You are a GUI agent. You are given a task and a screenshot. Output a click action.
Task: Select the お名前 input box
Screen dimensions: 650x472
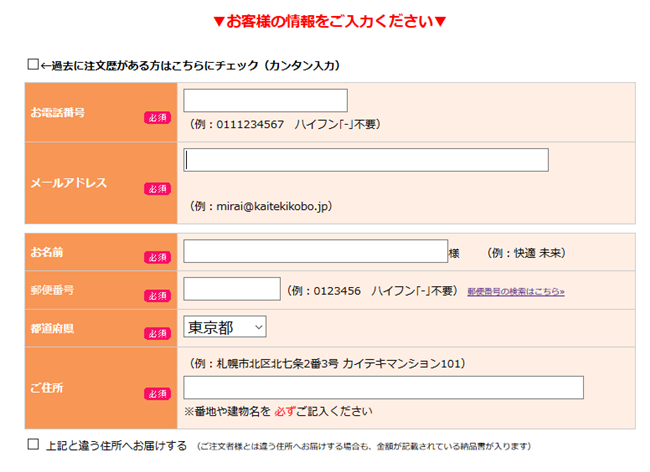(314, 251)
